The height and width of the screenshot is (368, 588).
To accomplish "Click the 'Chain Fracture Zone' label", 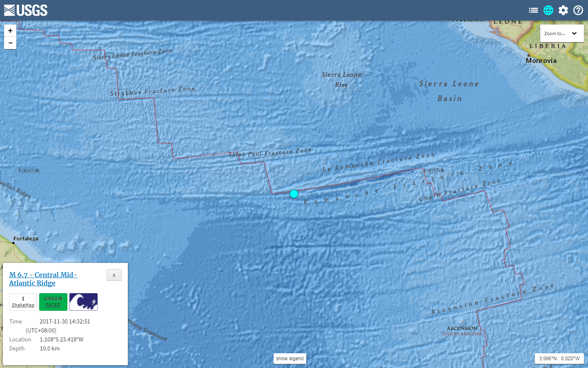I will coord(460,190).
